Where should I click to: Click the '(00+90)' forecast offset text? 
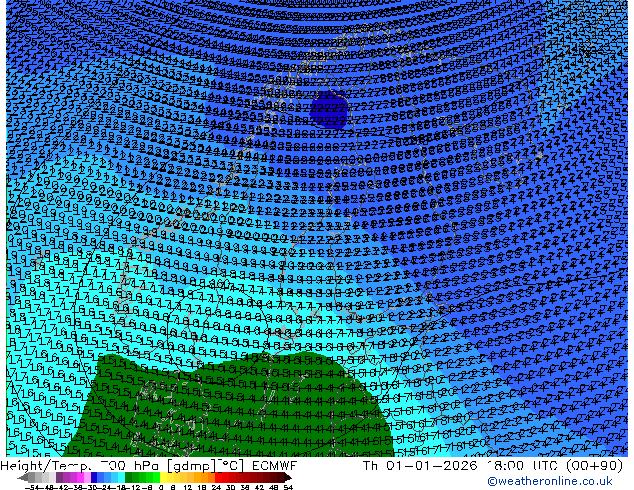594,466
